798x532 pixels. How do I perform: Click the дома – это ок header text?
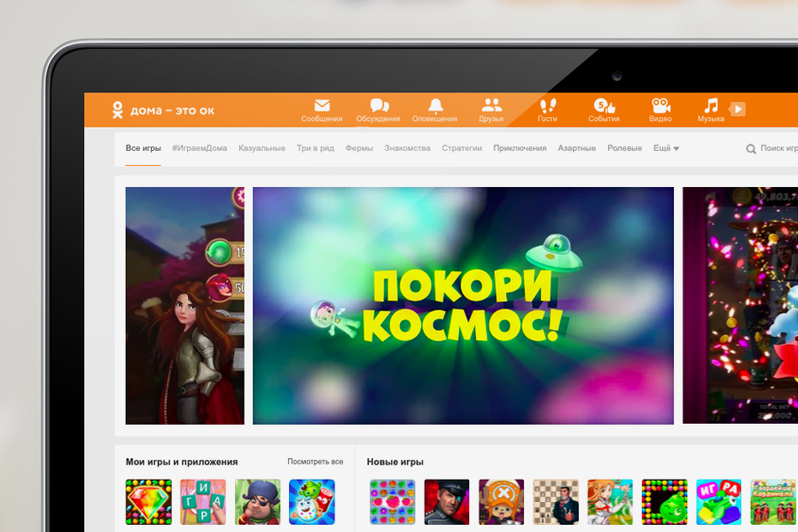(173, 111)
